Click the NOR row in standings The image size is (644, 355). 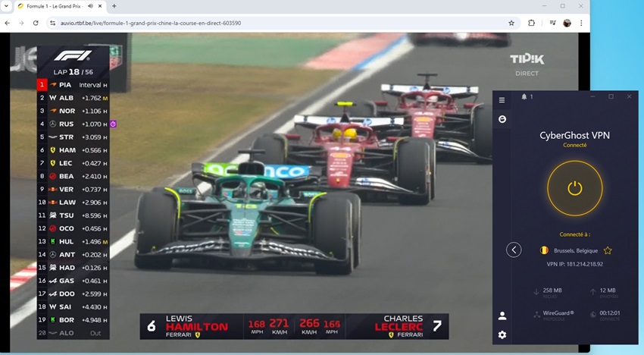(x=73, y=111)
